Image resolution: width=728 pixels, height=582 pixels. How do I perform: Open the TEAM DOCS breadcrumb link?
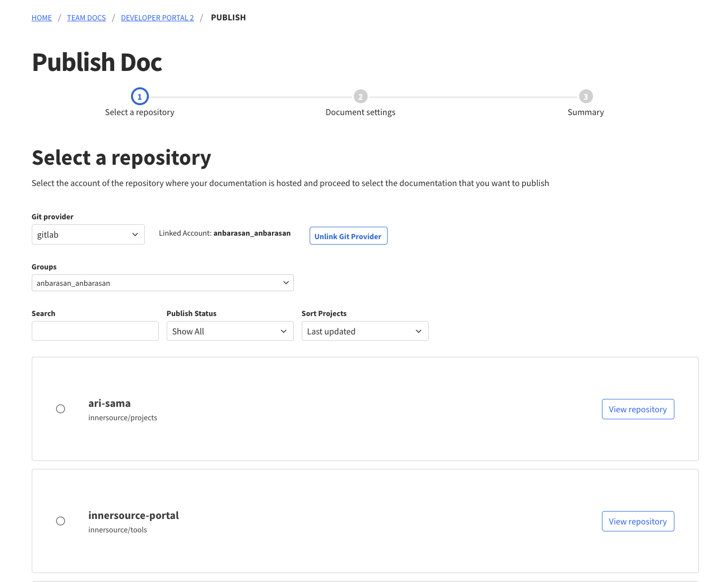(86, 17)
